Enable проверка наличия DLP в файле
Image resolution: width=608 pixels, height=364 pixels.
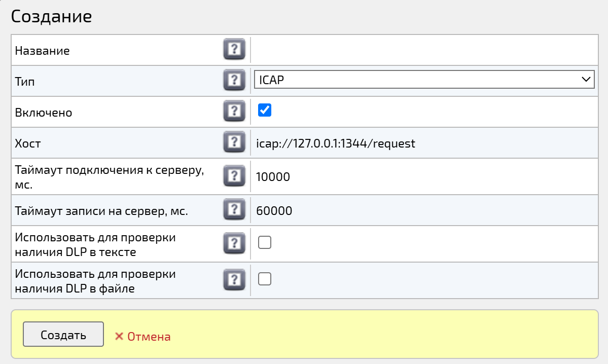(x=264, y=279)
